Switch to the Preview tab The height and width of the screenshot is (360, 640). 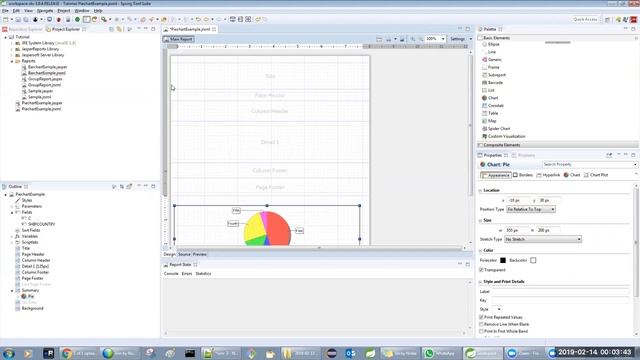(200, 254)
